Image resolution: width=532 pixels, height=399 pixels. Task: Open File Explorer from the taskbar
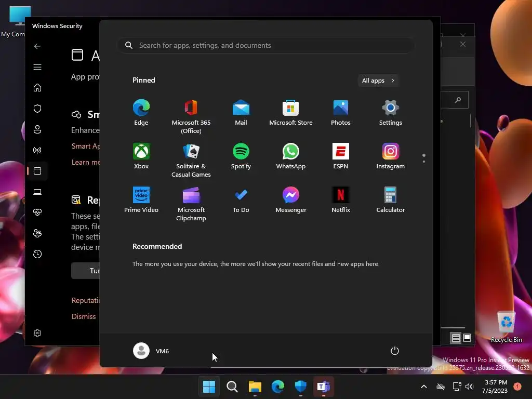coord(255,387)
